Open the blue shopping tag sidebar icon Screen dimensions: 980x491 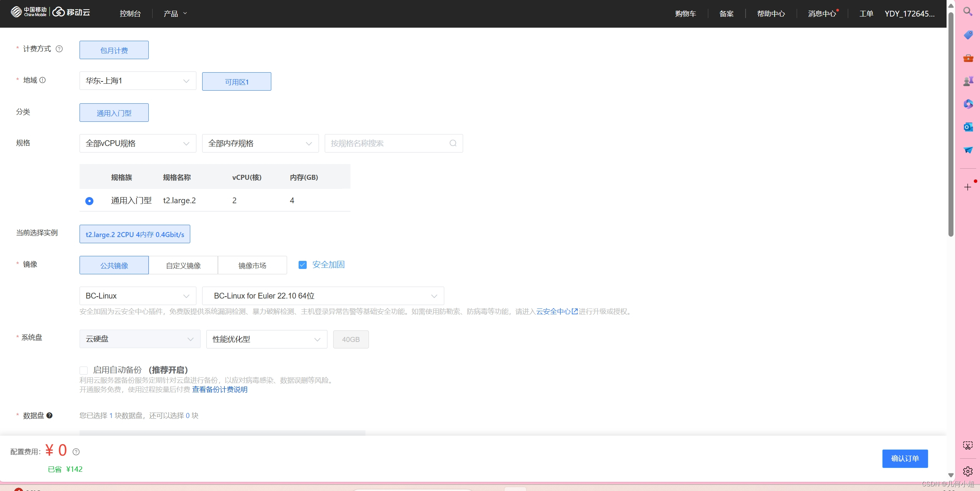click(968, 35)
